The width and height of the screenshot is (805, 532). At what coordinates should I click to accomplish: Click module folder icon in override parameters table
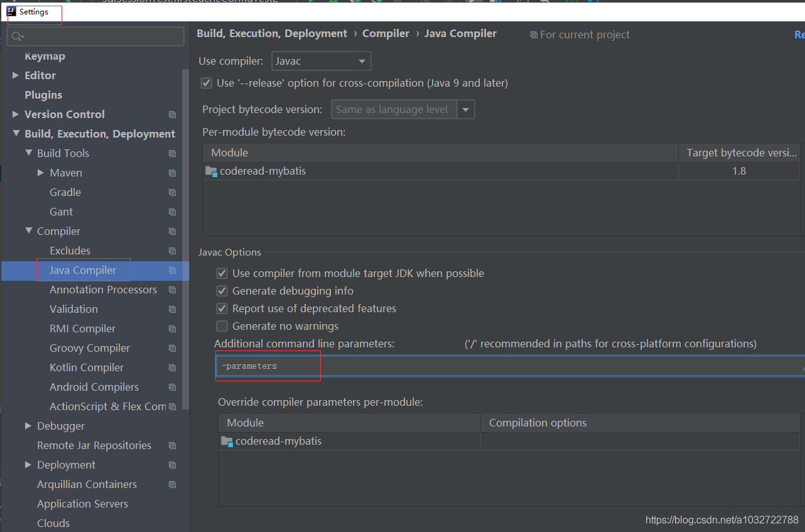tap(227, 442)
